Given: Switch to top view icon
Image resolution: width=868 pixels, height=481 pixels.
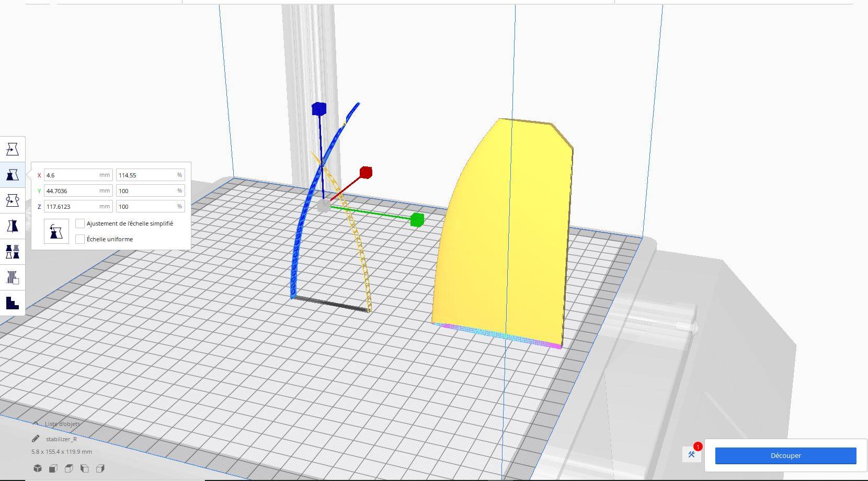Looking at the screenshot, I should coord(69,468).
